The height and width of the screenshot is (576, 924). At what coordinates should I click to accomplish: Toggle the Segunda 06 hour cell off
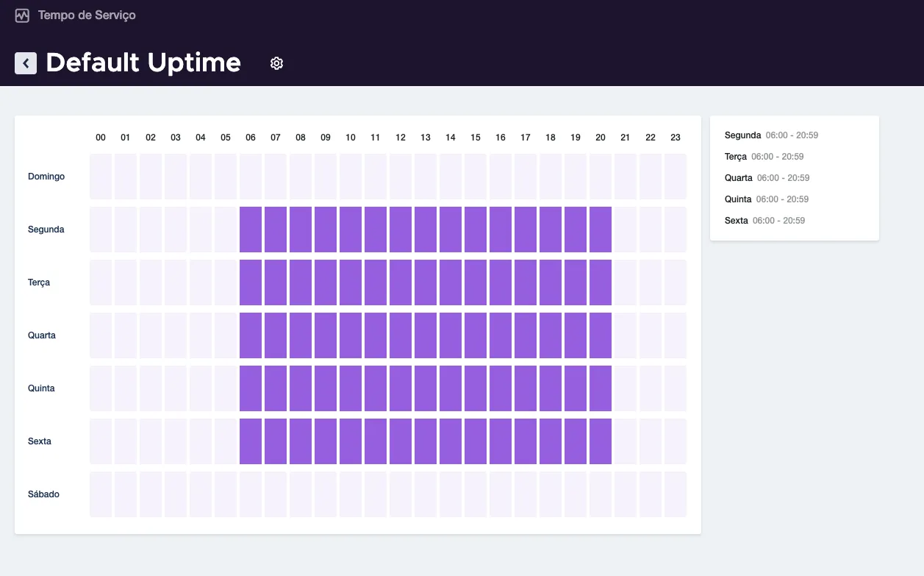251,230
